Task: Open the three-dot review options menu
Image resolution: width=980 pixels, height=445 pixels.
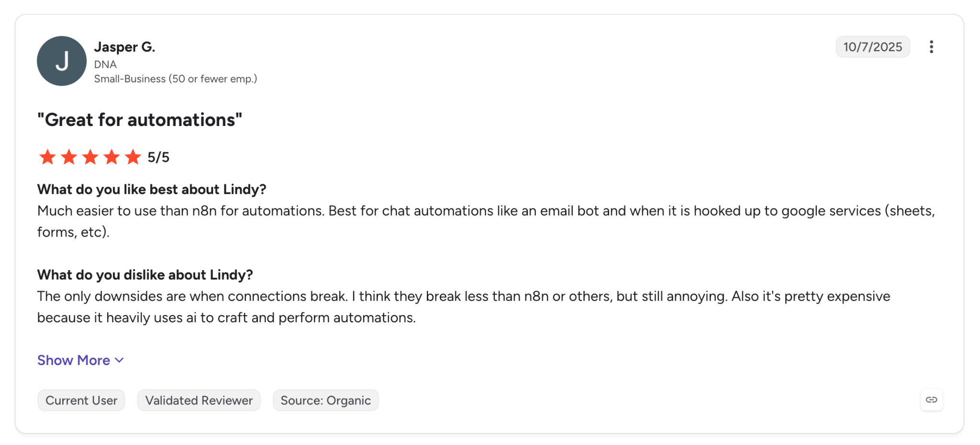Action: pyautogui.click(x=931, y=47)
